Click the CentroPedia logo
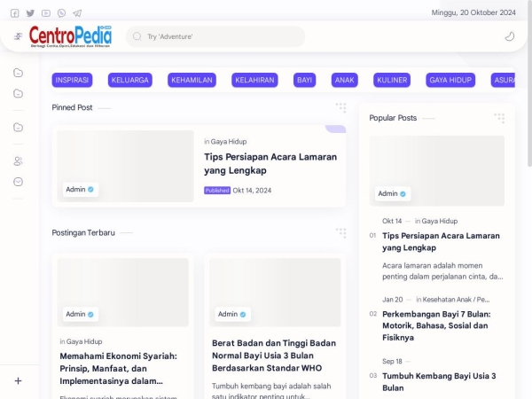This screenshot has width=532, height=399. pos(70,36)
